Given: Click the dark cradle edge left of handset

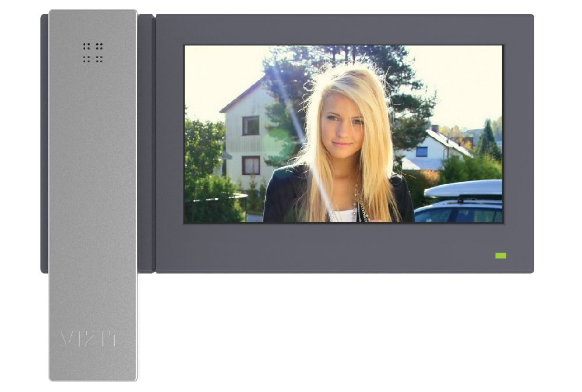Looking at the screenshot, I should [44, 146].
